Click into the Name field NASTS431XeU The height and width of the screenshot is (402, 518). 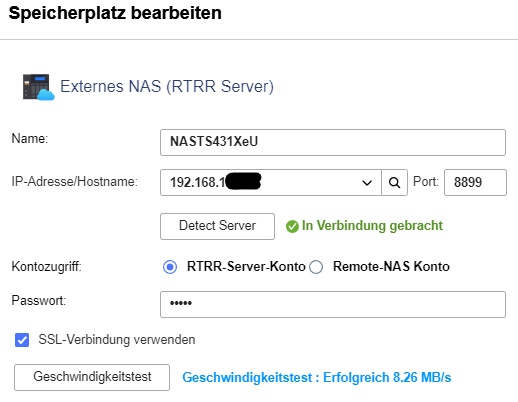(333, 142)
